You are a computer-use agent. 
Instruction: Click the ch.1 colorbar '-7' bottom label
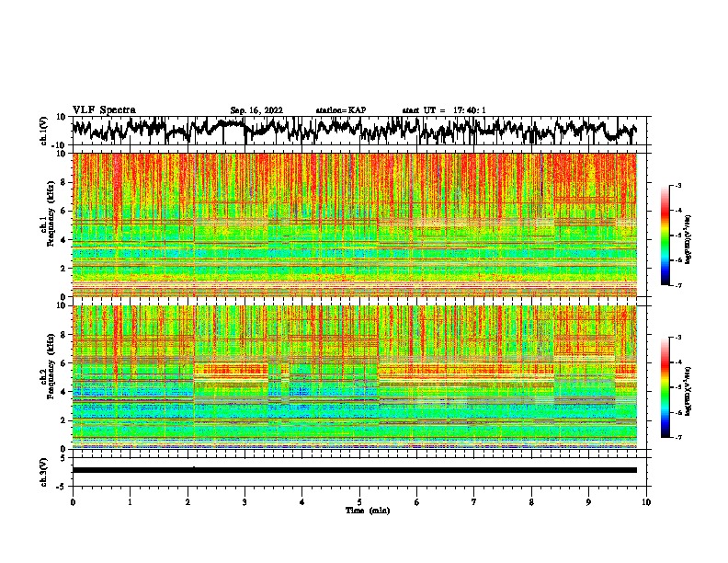pos(678,285)
